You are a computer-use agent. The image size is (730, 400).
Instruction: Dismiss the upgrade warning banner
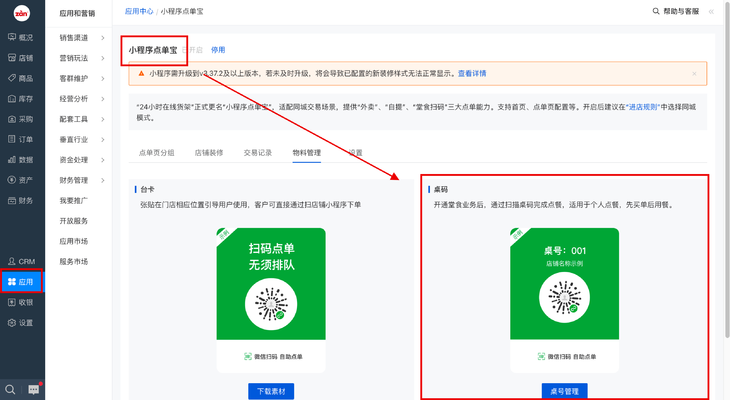tap(694, 74)
